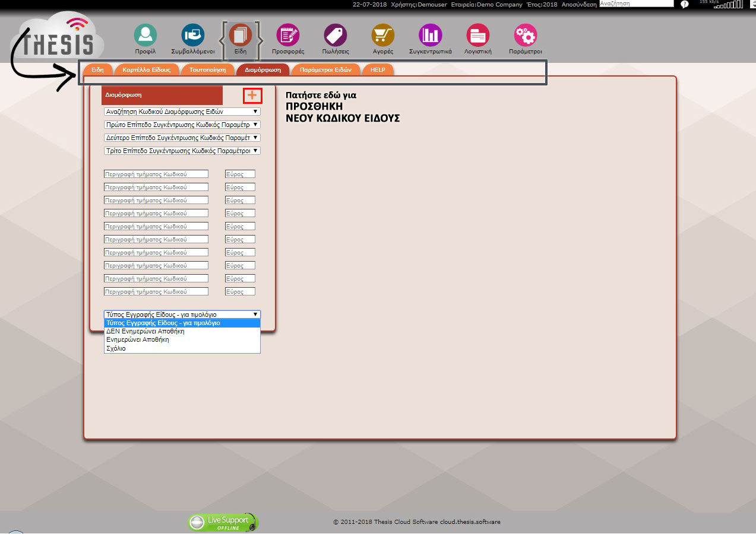756x534 pixels.
Task: Expand the Τρίτο Επίπεδο Συγκέντρωσης dropdown
Action: pyautogui.click(x=182, y=151)
